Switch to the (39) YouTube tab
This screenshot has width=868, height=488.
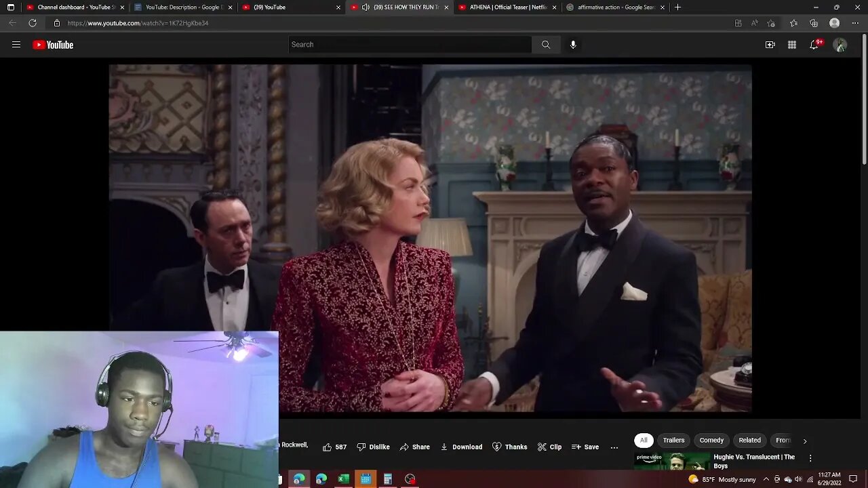(x=292, y=7)
